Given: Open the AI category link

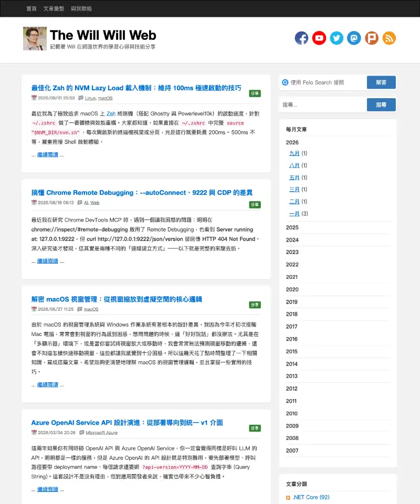Looking at the screenshot, I should [x=86, y=203].
